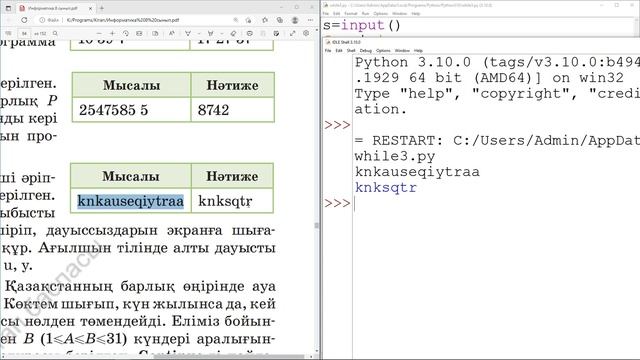
Task: Toggle the PDF table of contents sidebar
Action: pos(8,33)
